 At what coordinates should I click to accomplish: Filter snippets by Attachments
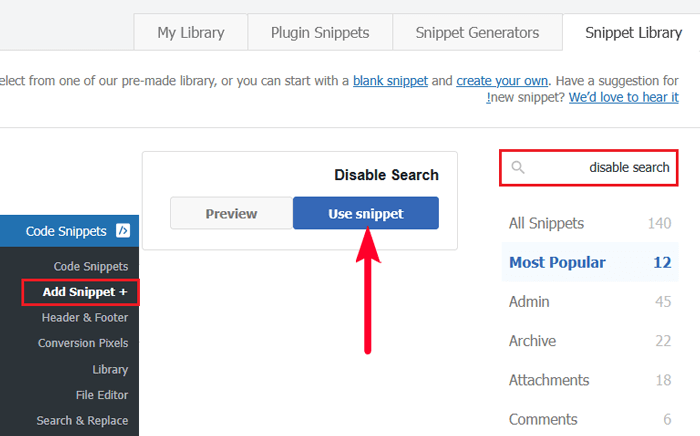[549, 380]
